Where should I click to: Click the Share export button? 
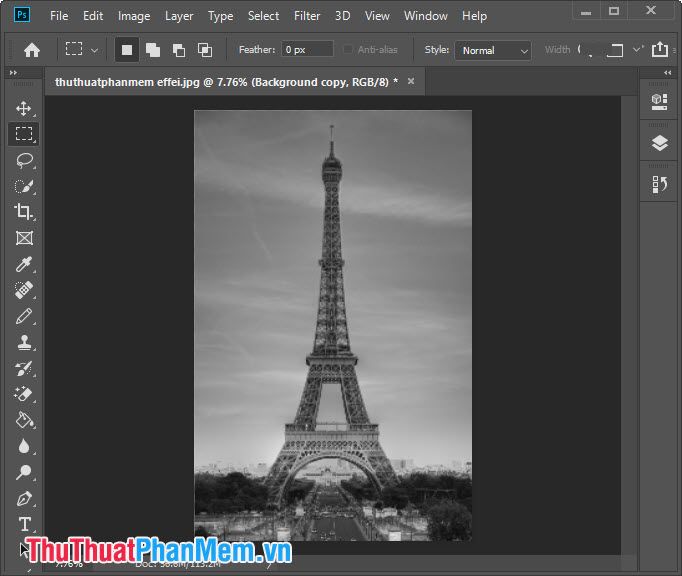point(659,49)
